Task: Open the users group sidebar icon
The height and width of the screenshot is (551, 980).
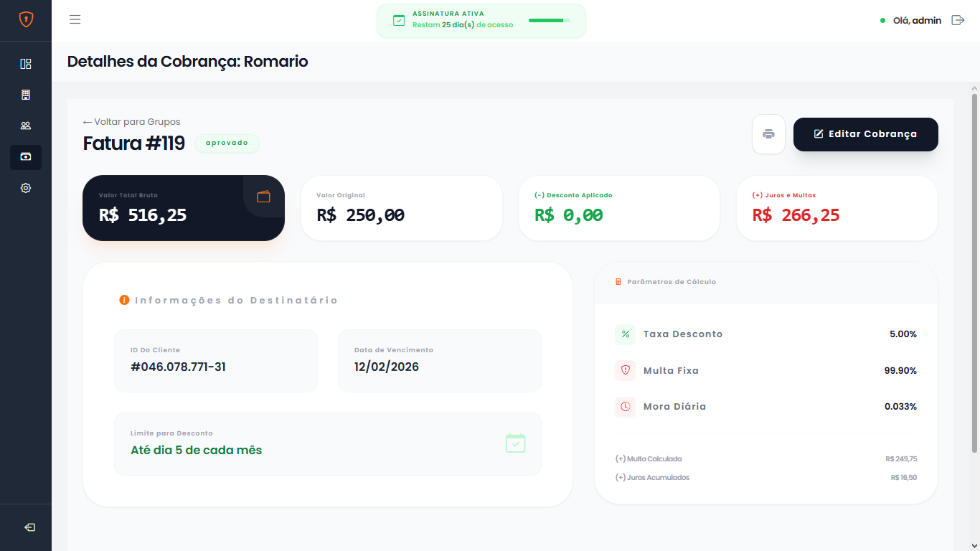Action: [26, 126]
